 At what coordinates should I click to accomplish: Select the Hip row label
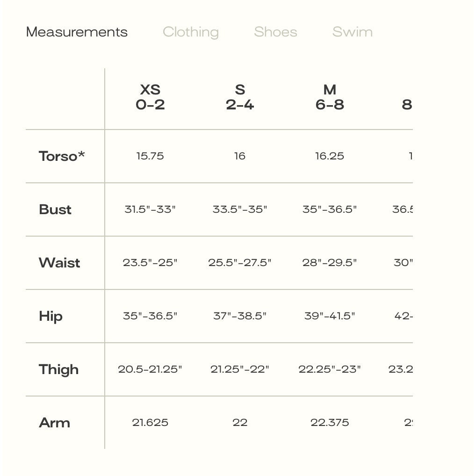(x=50, y=316)
